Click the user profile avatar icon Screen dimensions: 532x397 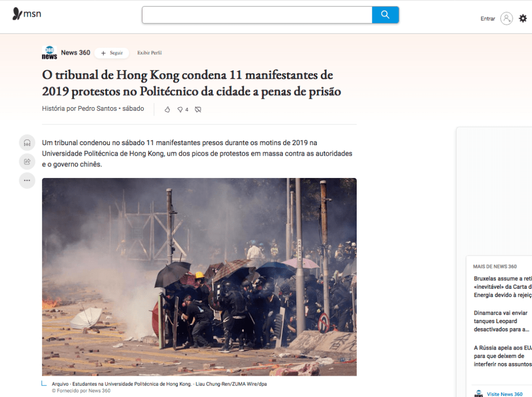click(x=506, y=18)
